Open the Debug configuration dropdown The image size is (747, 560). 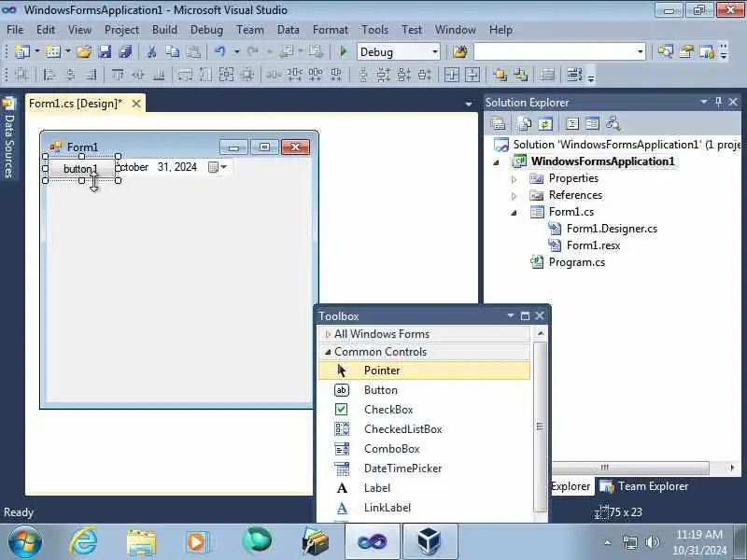pyautogui.click(x=434, y=52)
